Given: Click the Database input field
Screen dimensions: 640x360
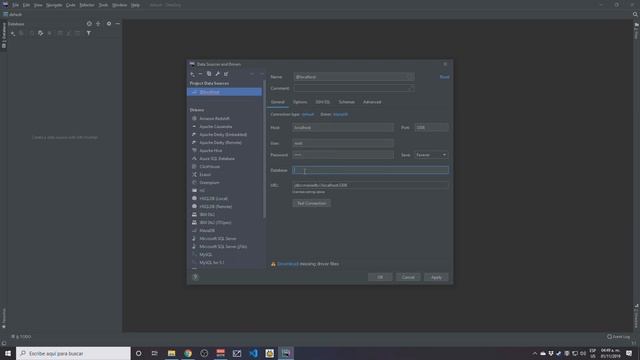Looking at the screenshot, I should (371, 170).
